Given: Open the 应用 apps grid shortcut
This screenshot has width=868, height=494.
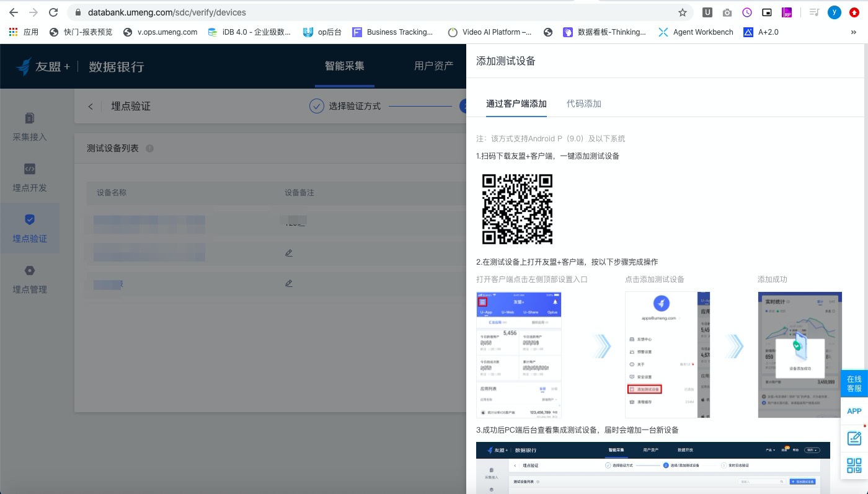Looking at the screenshot, I should 24,32.
